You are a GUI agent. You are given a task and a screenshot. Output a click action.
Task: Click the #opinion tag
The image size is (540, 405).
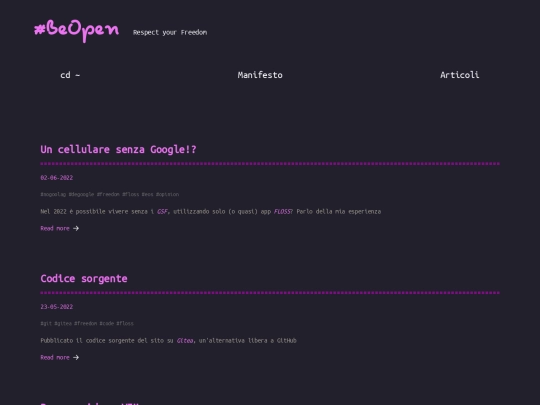[167, 195]
